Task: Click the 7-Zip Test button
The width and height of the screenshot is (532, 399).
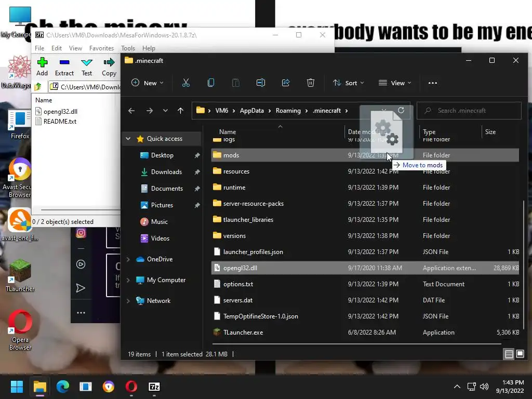Action: pos(87,66)
